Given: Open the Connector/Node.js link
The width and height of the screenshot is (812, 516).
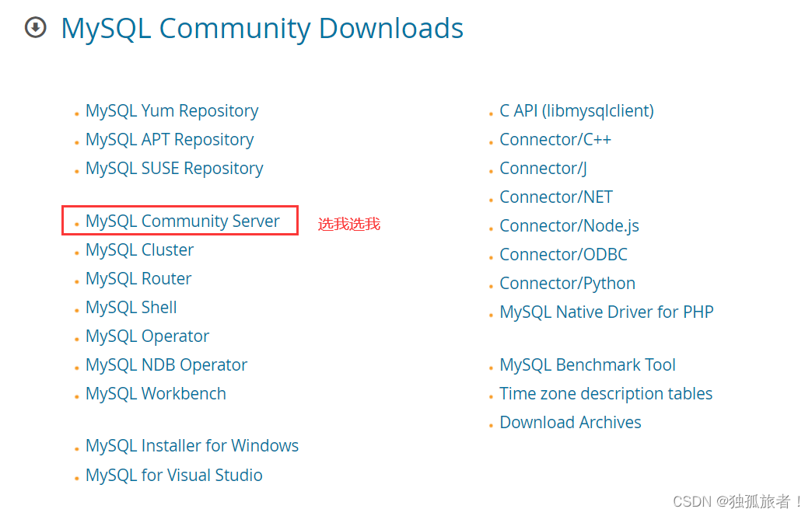Looking at the screenshot, I should point(569,226).
